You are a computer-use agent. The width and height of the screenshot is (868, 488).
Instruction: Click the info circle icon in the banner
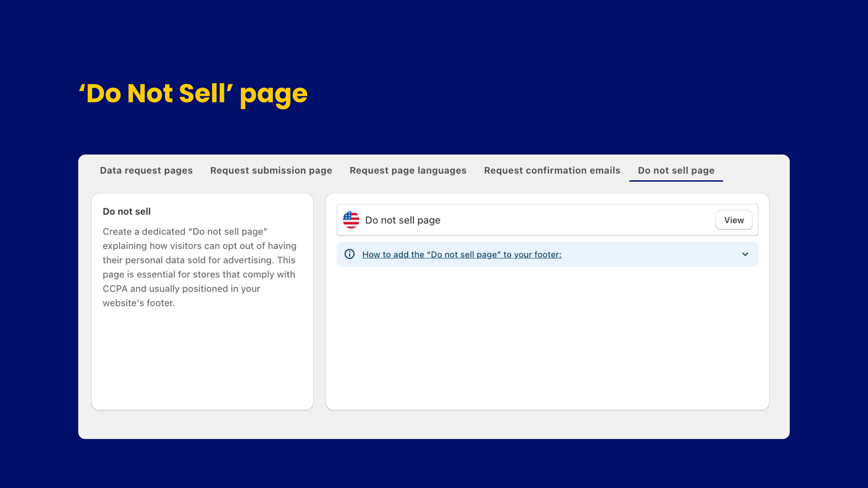pyautogui.click(x=350, y=254)
